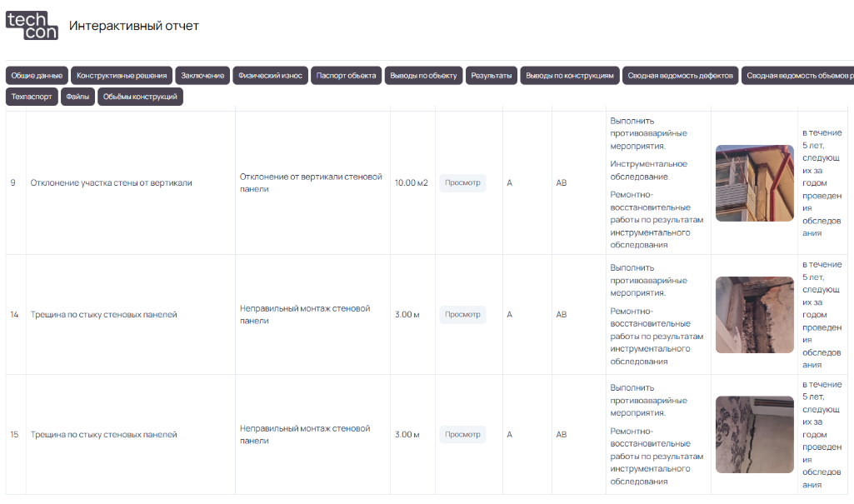
Task: Open the Заключение tab
Action: 202,76
